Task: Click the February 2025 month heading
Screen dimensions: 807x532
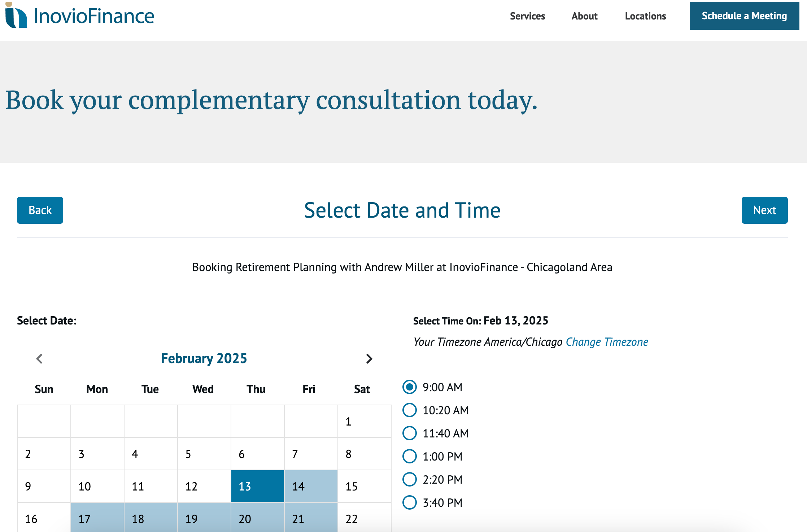Action: point(204,358)
